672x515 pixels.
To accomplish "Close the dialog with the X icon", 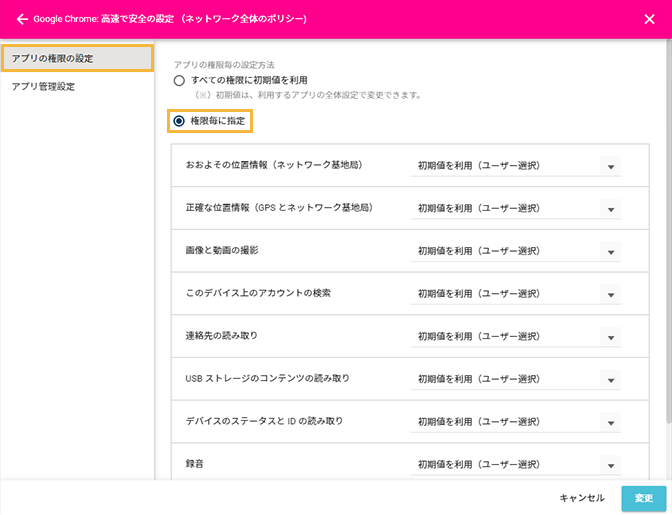I will (x=649, y=19).
